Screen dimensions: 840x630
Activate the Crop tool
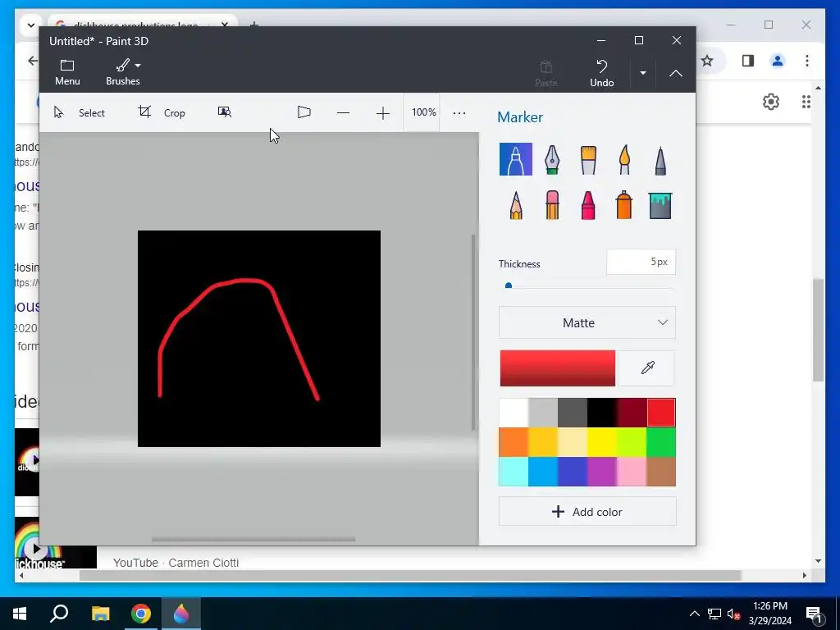point(162,112)
